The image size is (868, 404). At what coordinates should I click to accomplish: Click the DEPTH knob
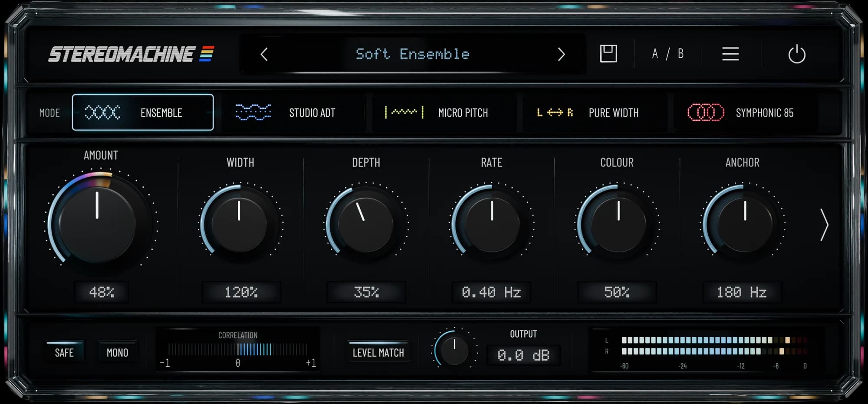click(365, 225)
